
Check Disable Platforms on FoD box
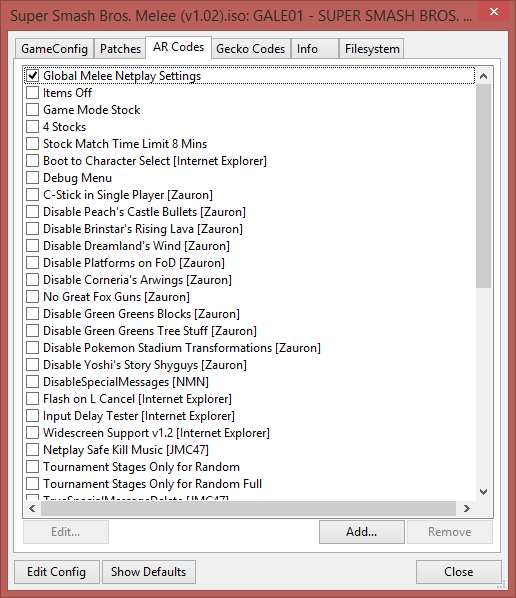(32, 262)
